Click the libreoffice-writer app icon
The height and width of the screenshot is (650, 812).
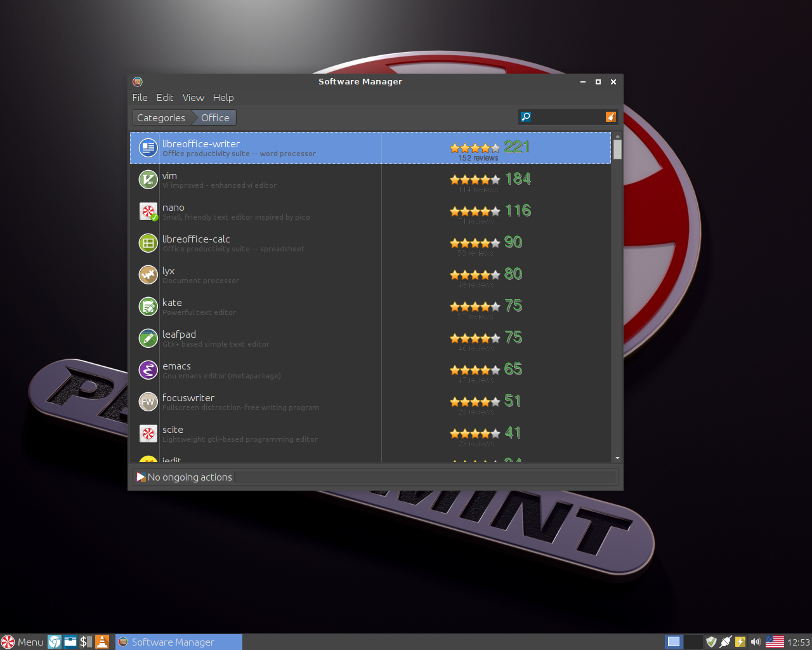coord(148,148)
